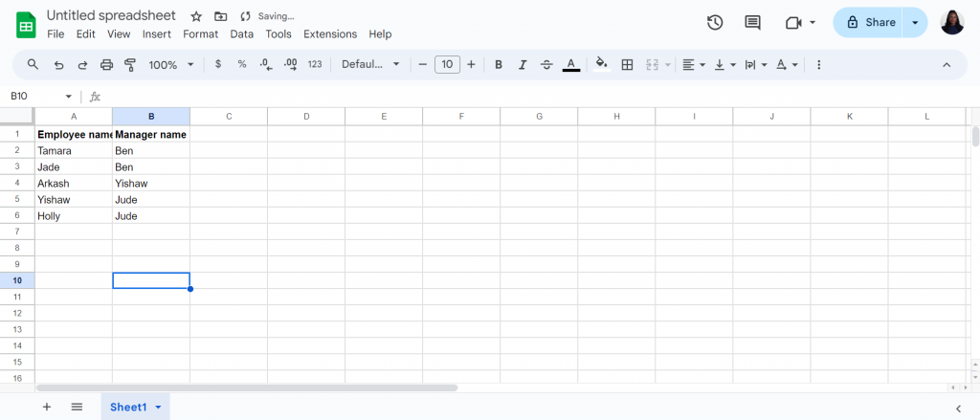Open the fill color paint bucket
Screen dimensions: 980x420
point(602,64)
